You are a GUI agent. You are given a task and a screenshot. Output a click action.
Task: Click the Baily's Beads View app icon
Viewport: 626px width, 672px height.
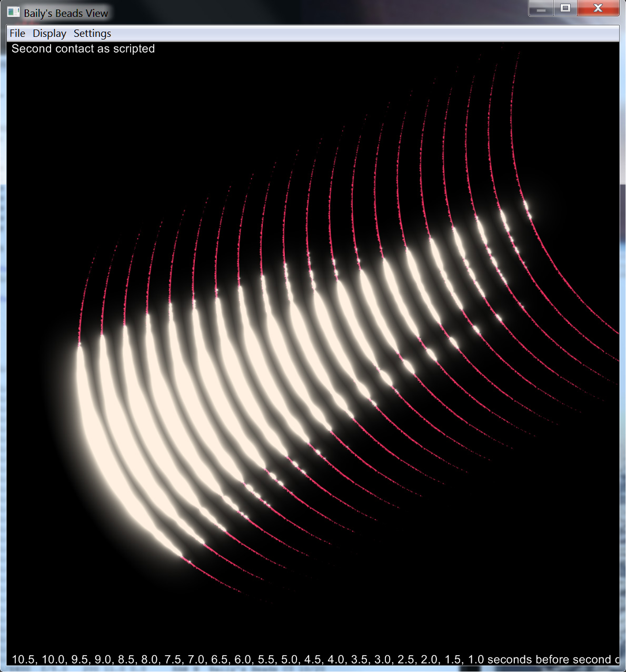coord(13,12)
